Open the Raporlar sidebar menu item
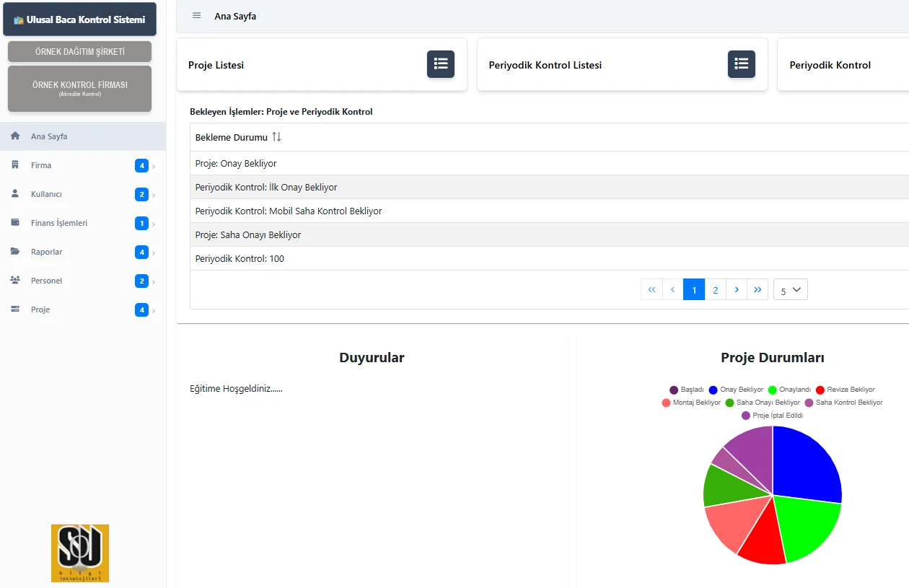The height and width of the screenshot is (588, 909). click(x=83, y=252)
